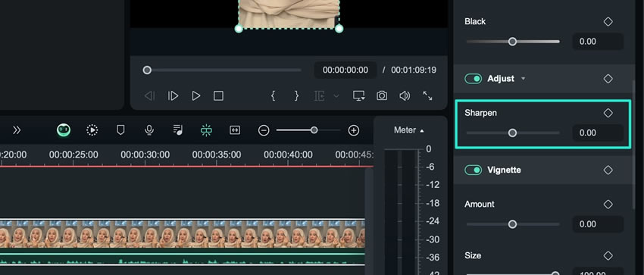The height and width of the screenshot is (275, 644).
Task: Play the video preview
Action: pos(196,96)
